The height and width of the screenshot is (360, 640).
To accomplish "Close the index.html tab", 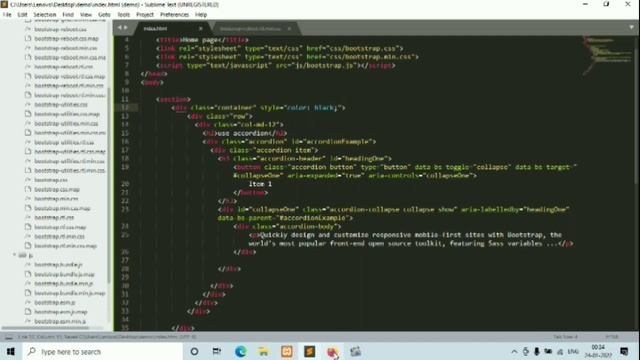I will point(200,29).
